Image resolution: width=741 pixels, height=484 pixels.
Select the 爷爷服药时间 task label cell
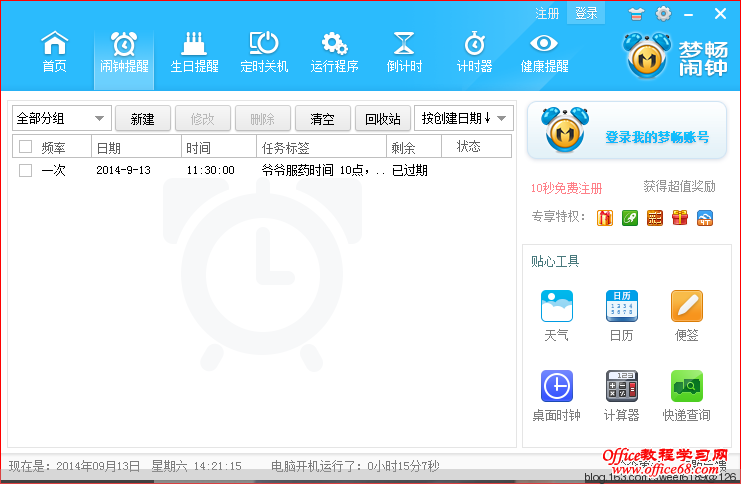(x=323, y=170)
